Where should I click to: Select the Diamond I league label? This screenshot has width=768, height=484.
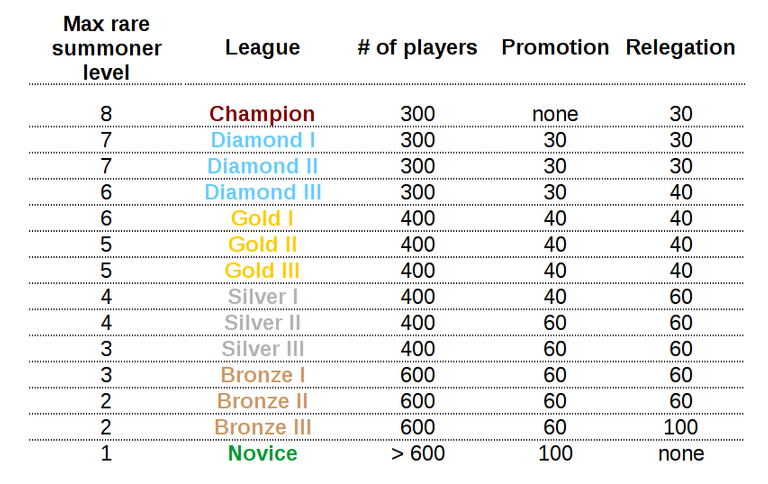[x=263, y=140]
